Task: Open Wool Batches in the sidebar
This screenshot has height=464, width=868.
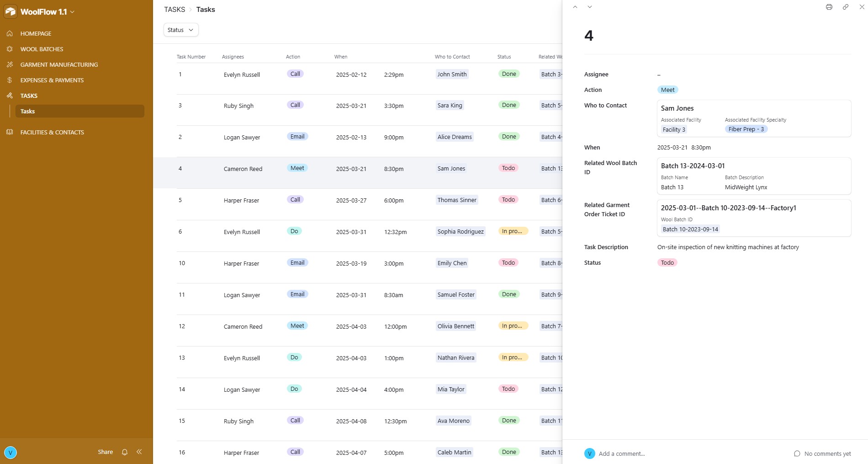Action: 42,49
